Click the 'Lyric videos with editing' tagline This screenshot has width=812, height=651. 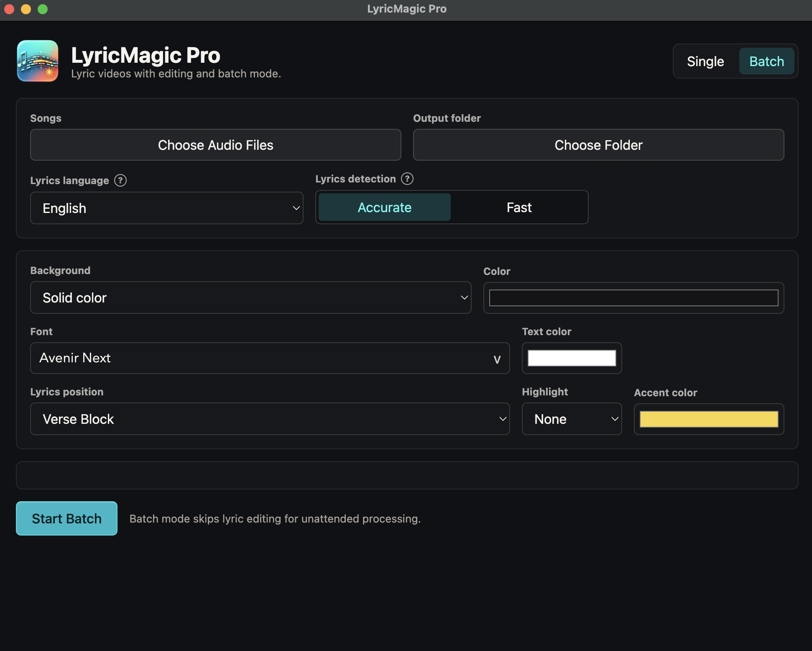click(176, 74)
